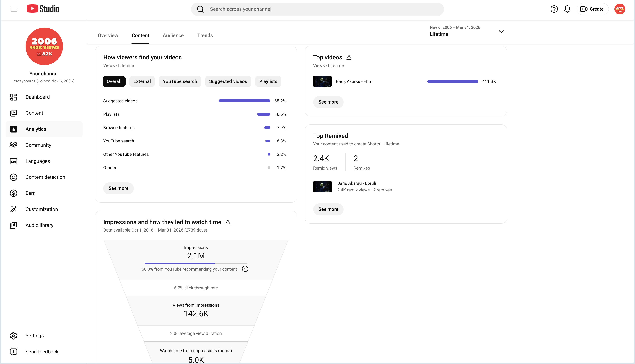Click the Top Remixed Ebruli thumbnail
The image size is (635, 364).
(322, 187)
